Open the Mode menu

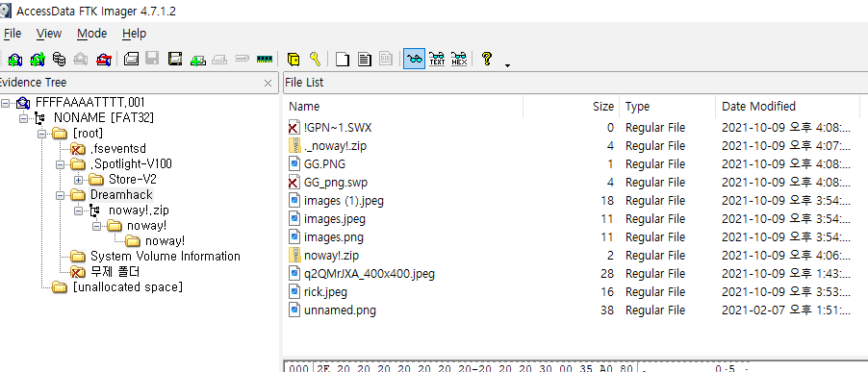point(91,34)
